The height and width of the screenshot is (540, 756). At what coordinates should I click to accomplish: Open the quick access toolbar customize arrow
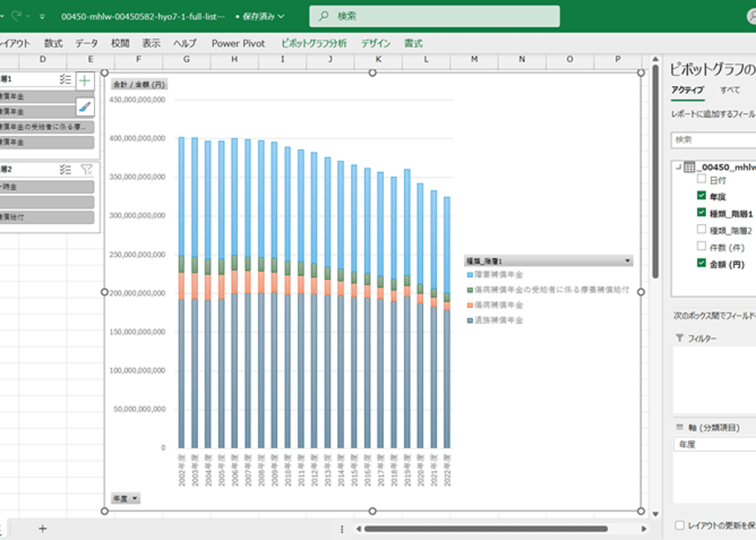point(43,16)
